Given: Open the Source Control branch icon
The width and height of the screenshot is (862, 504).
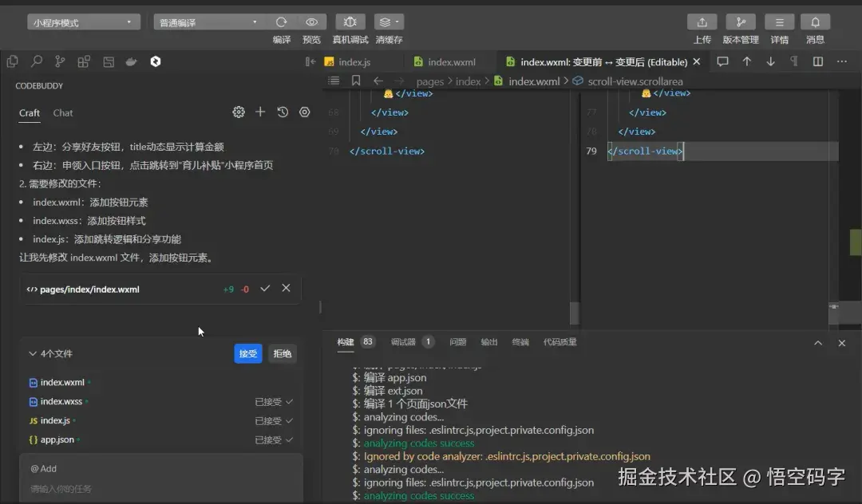Looking at the screenshot, I should click(60, 61).
